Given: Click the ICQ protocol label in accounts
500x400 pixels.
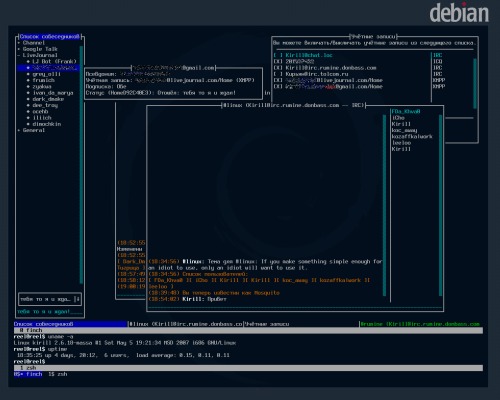Looking at the screenshot, I should [x=437, y=62].
